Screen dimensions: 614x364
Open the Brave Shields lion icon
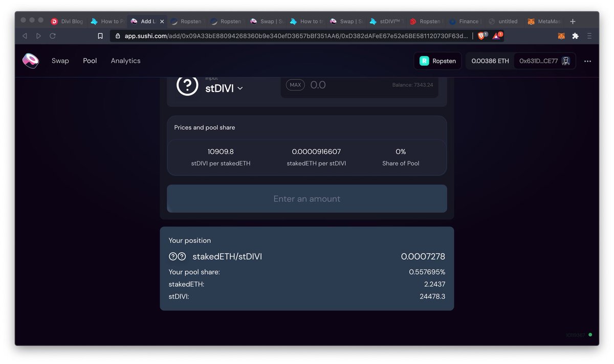pos(481,36)
